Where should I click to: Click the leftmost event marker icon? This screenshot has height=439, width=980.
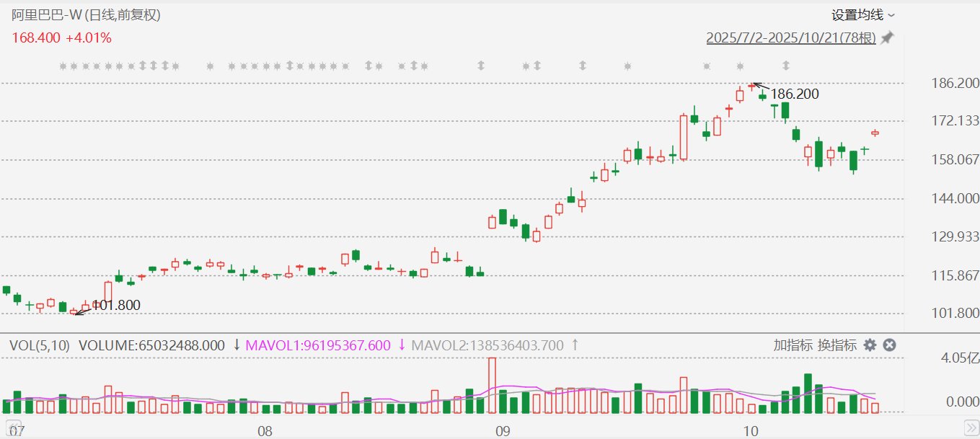click(x=63, y=66)
